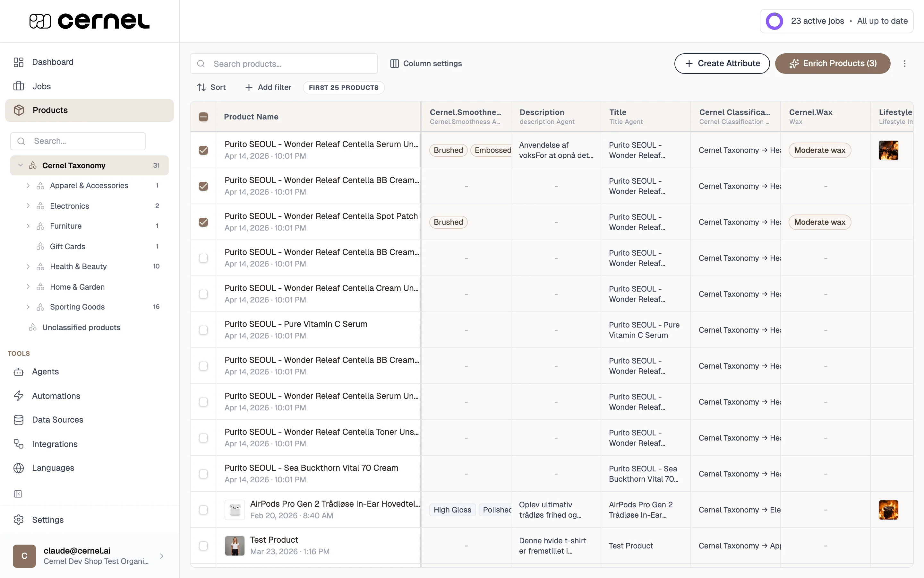Click the Moderate wax tag on Spot Patch row
This screenshot has height=578, width=924.
coord(820,222)
